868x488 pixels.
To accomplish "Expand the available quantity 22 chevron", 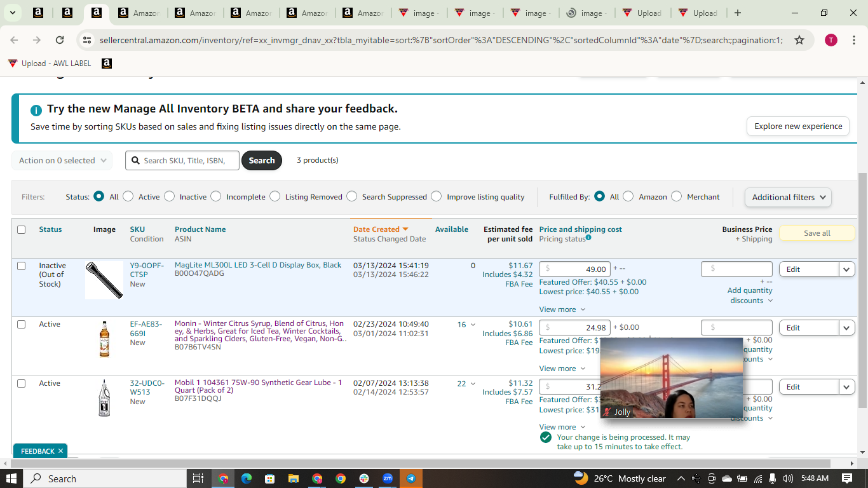I will coord(473,384).
